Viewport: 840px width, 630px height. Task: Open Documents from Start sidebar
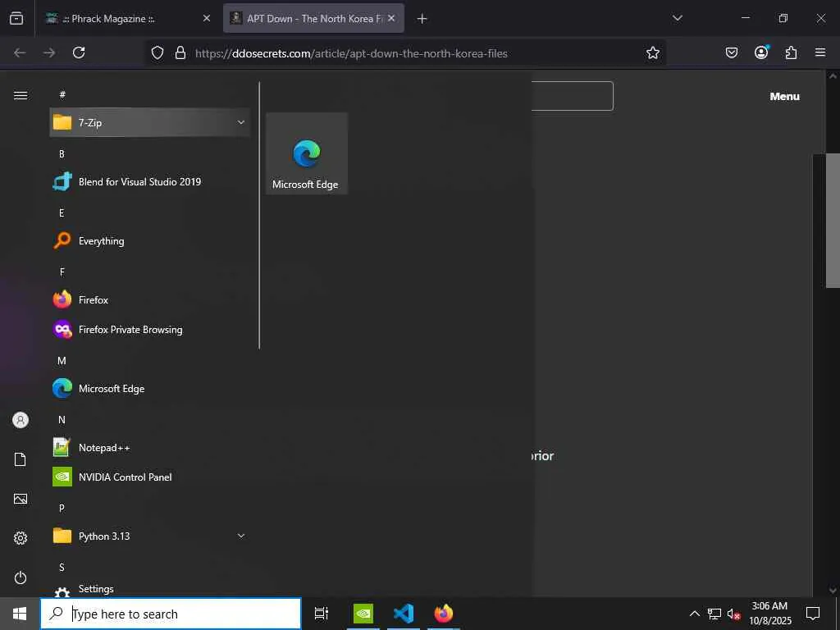[x=21, y=459]
